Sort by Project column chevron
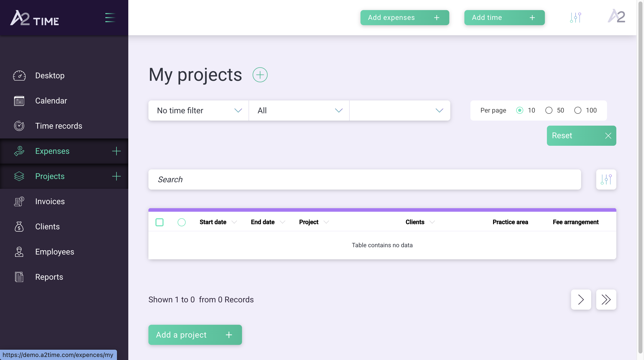The image size is (644, 360). tap(326, 222)
